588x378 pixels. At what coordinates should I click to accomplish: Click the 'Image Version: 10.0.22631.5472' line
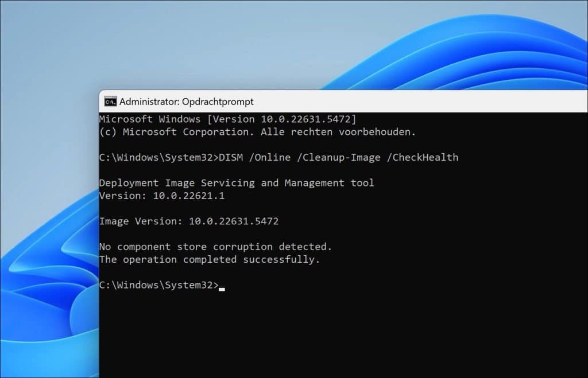pos(189,221)
